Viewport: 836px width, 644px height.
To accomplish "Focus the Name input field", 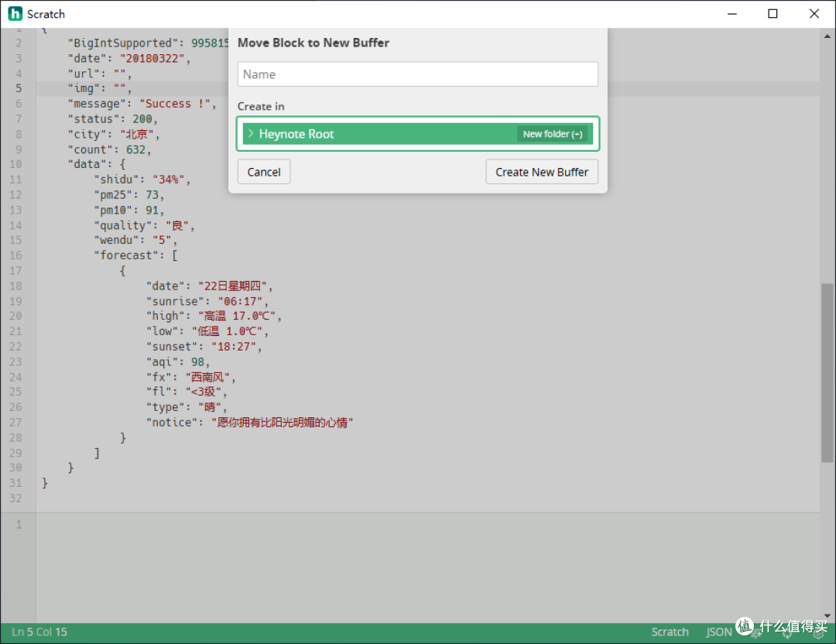I will (417, 74).
